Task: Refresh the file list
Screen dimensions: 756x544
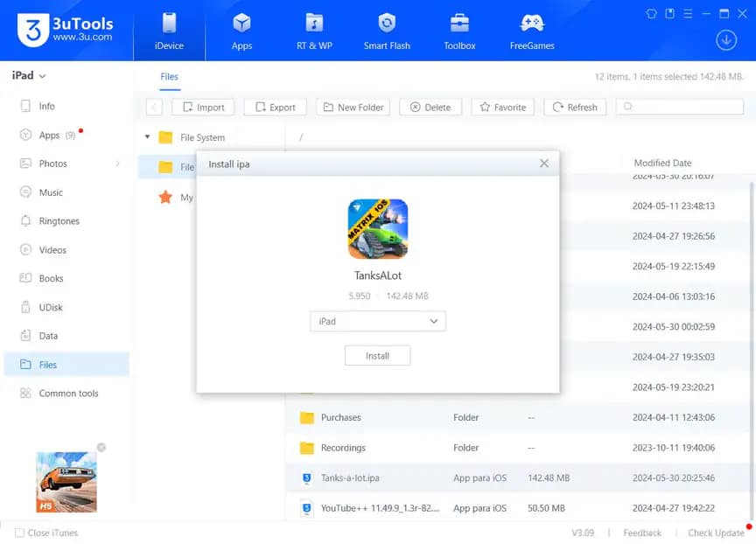Action: pos(574,107)
